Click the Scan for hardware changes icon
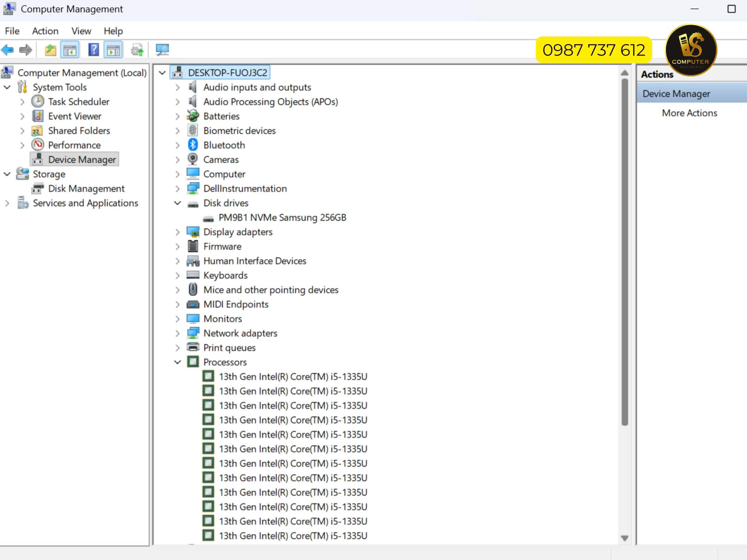Image resolution: width=747 pixels, height=560 pixels. [x=162, y=50]
